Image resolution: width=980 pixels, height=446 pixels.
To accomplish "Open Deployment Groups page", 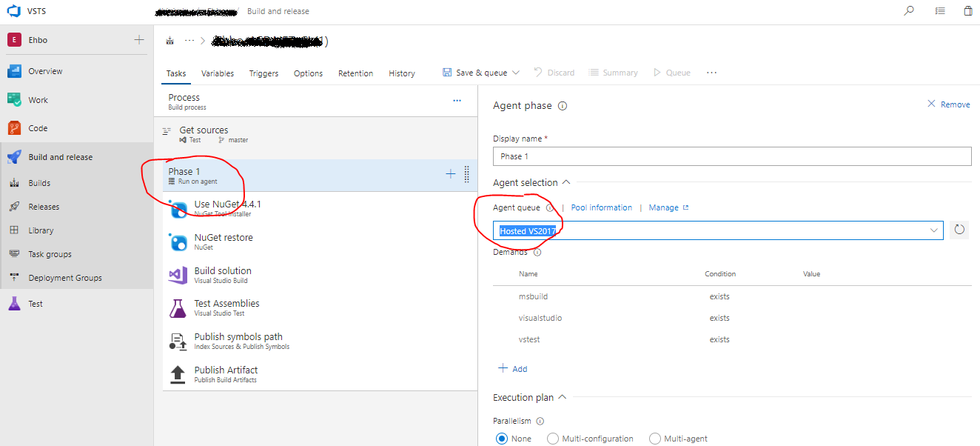I will tap(65, 278).
